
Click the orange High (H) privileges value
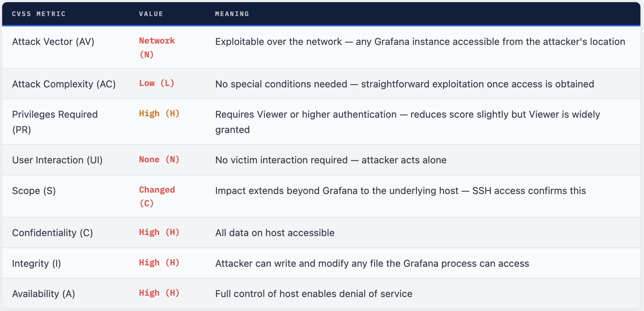pyautogui.click(x=159, y=114)
